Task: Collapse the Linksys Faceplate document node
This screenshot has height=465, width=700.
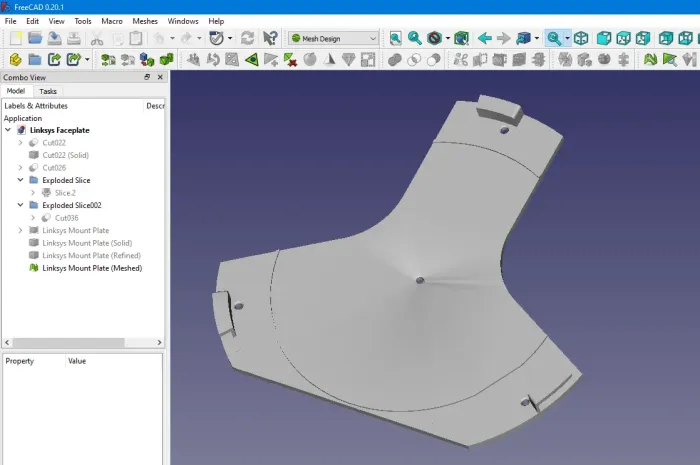Action: pyautogui.click(x=8, y=130)
